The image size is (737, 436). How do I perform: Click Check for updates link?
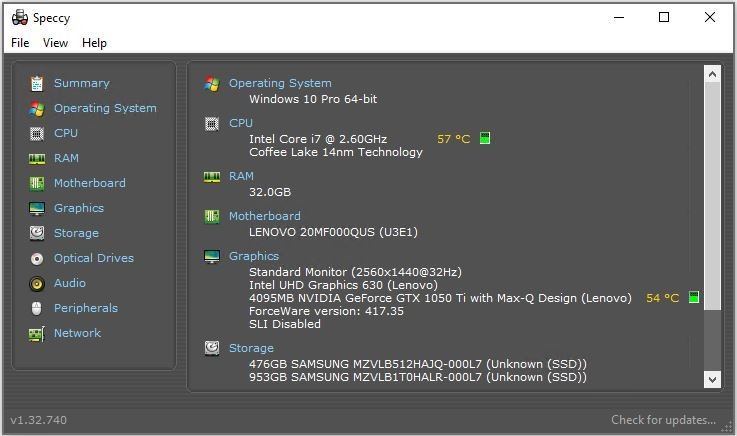point(663,420)
